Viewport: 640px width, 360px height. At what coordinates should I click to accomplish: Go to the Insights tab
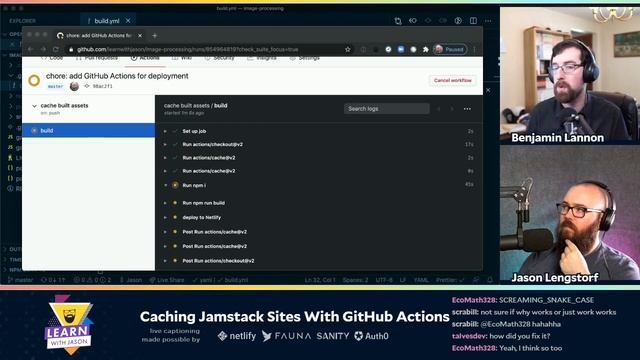point(262,58)
